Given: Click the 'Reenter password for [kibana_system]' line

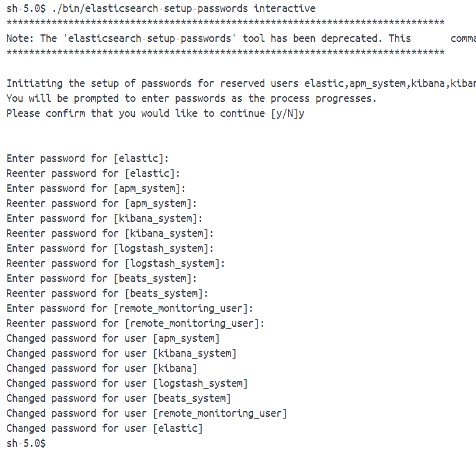Looking at the screenshot, I should 110,233.
